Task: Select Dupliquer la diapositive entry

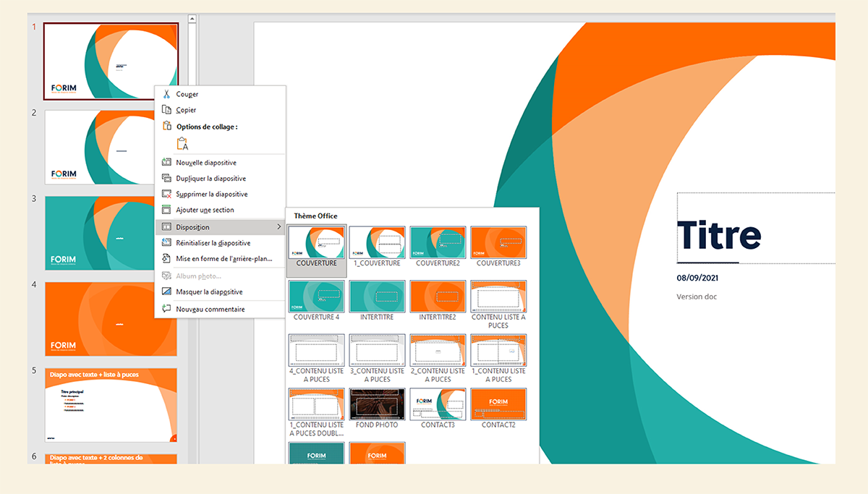Action: (x=221, y=179)
